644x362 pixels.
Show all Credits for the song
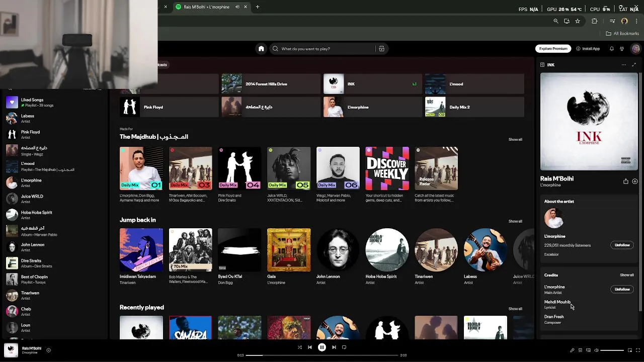pyautogui.click(x=627, y=275)
